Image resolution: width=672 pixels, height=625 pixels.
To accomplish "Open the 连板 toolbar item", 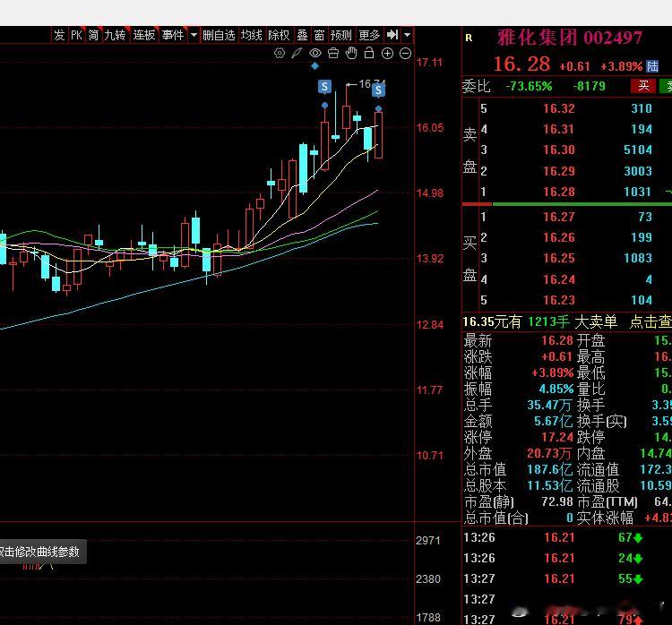I will [x=143, y=35].
